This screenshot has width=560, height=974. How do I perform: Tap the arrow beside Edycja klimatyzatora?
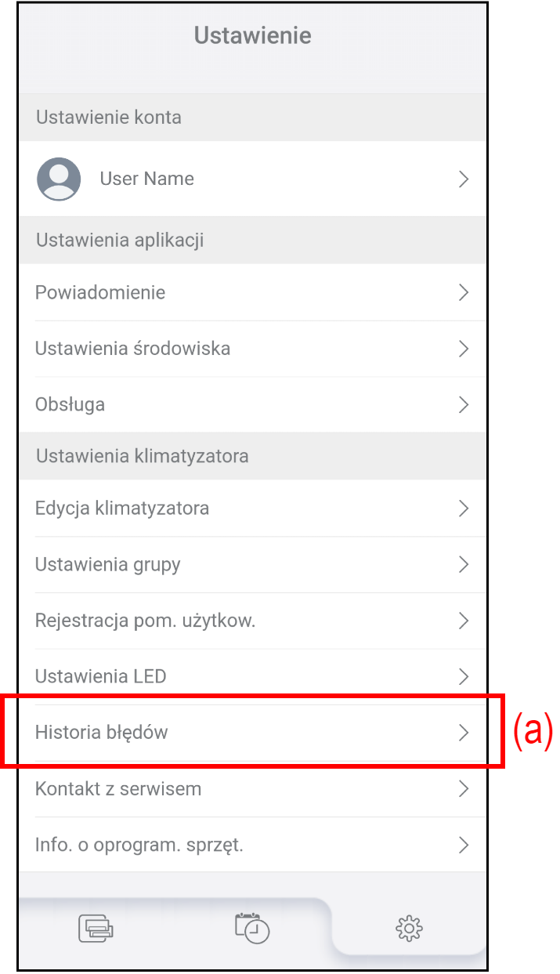point(463,509)
